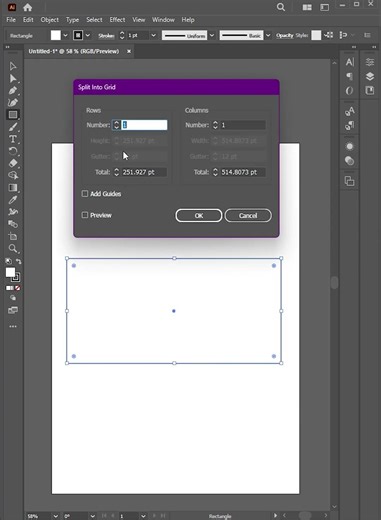The height and width of the screenshot is (520, 381).
Task: Select the Rotate tool
Action: pos(13,151)
